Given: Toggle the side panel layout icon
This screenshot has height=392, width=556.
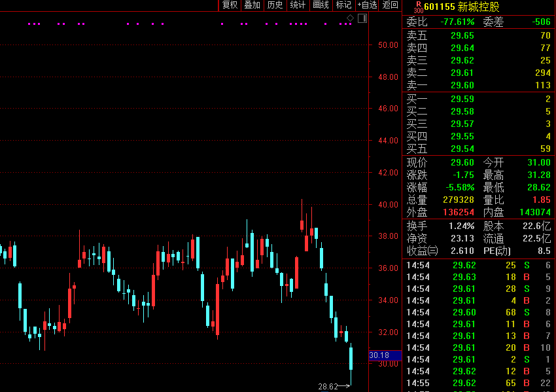Looking at the screenshot, I should coord(362,18).
